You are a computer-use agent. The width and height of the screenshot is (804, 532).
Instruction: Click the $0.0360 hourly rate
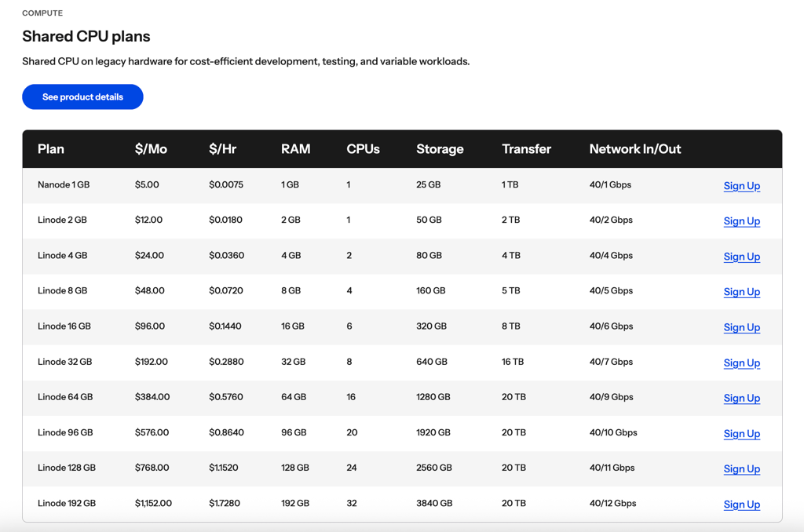227,255
